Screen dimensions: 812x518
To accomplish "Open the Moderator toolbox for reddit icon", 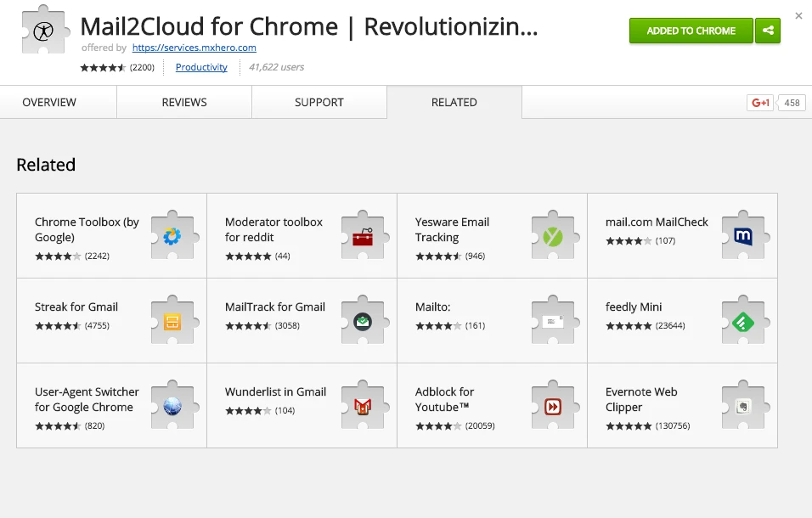I will [363, 236].
